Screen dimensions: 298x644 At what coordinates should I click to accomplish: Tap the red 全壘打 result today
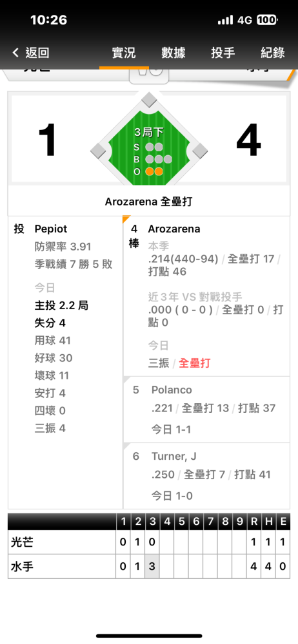point(195,363)
